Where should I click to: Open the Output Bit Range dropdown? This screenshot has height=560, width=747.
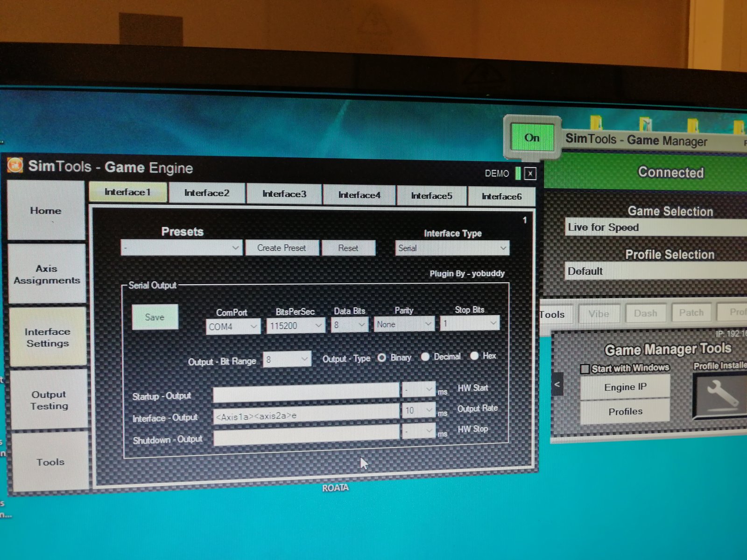[x=287, y=359]
